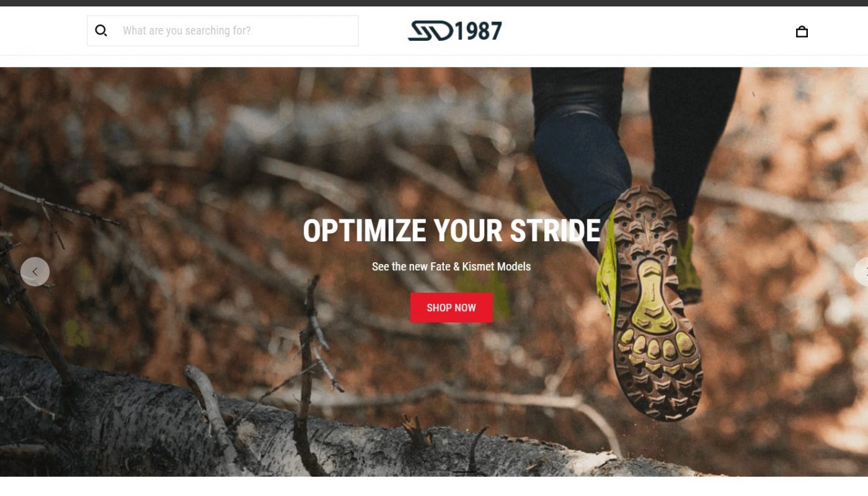Viewport: 868px width, 496px height.
Task: Advance carousel with the right arrow
Action: pos(861,272)
